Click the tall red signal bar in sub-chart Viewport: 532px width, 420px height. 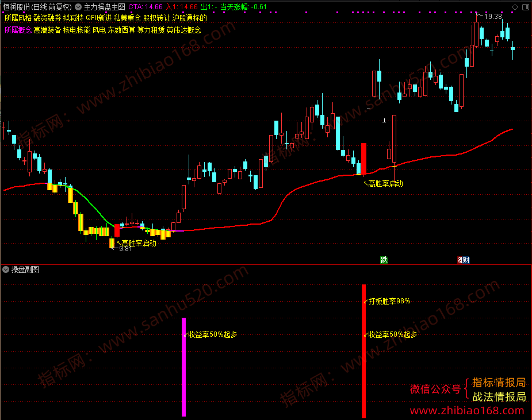(363, 351)
